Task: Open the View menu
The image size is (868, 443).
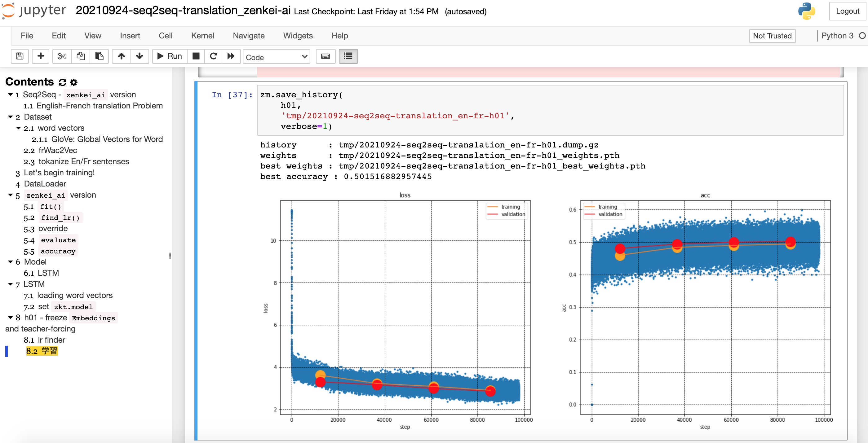Action: (x=93, y=36)
